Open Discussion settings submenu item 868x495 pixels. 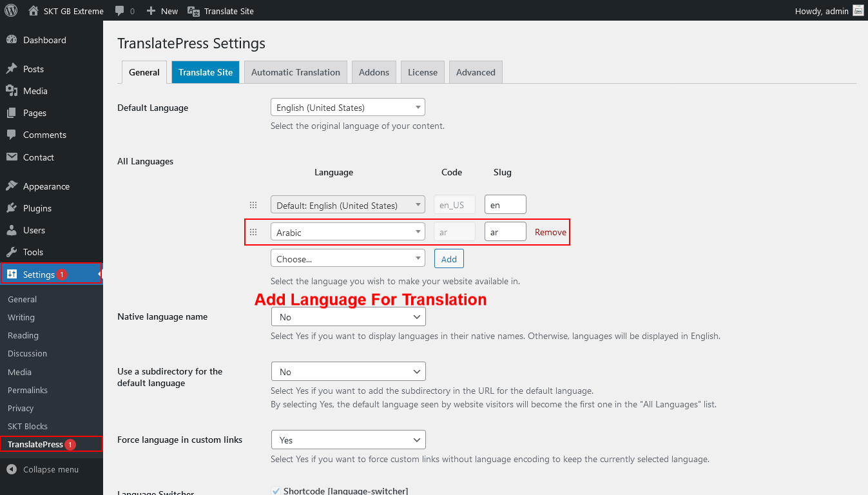click(27, 353)
